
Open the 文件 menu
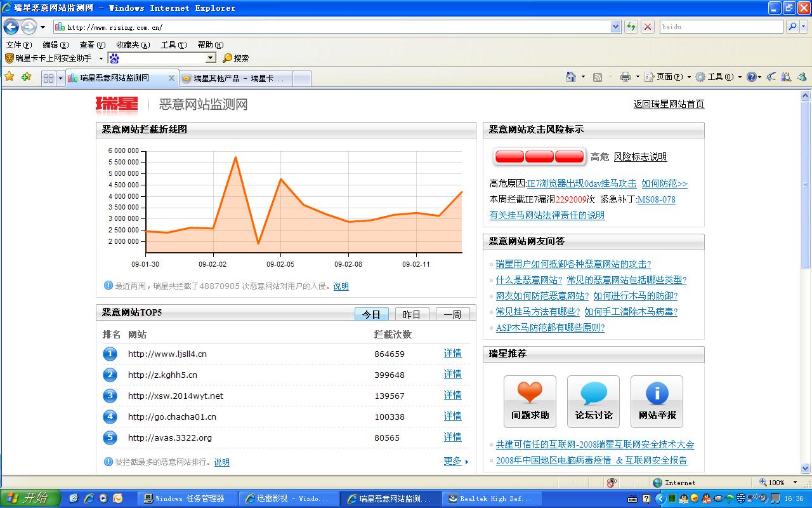pyautogui.click(x=18, y=45)
